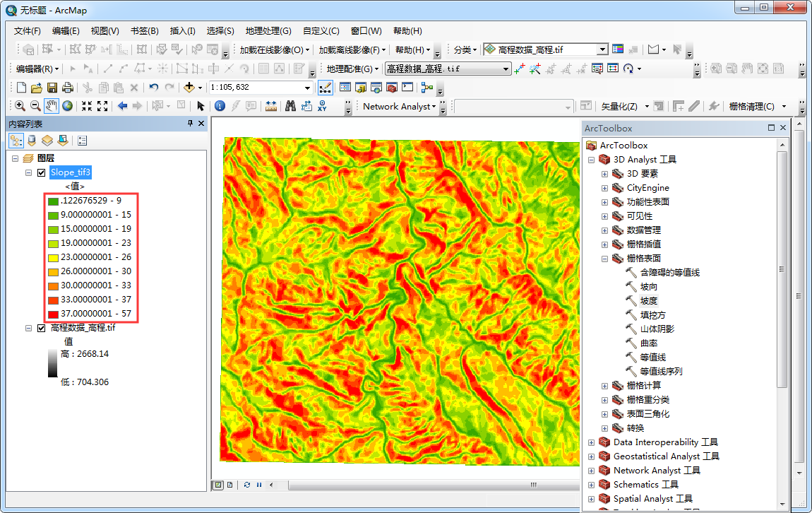The width and height of the screenshot is (812, 513).
Task: Open the Measure ruler tool
Action: click(271, 106)
